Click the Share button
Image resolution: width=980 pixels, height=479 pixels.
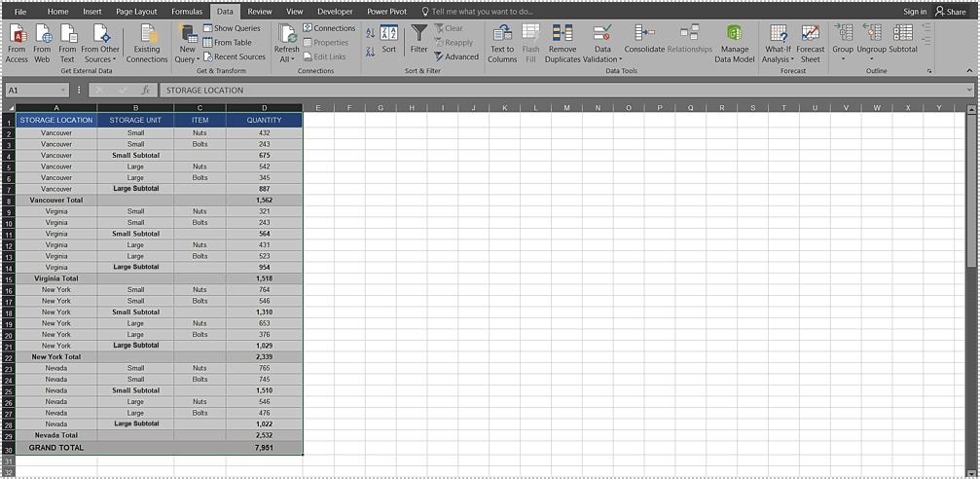[x=951, y=12]
